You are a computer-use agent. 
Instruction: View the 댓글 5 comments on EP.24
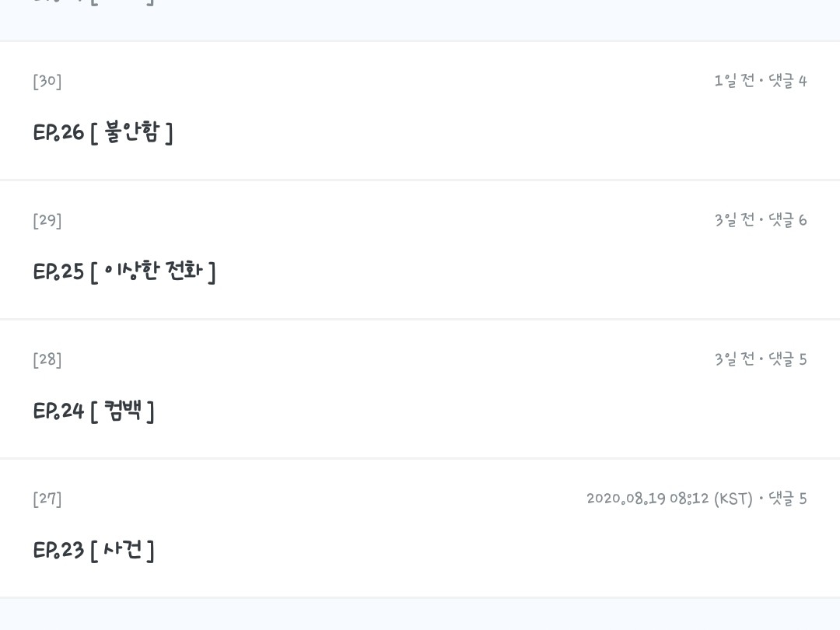787,359
